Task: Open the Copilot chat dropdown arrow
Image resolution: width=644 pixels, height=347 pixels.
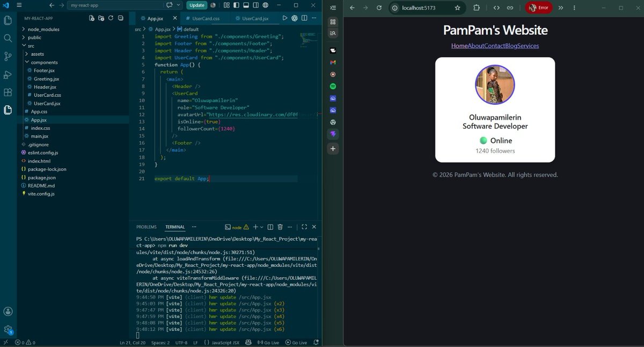Action: [x=180, y=5]
